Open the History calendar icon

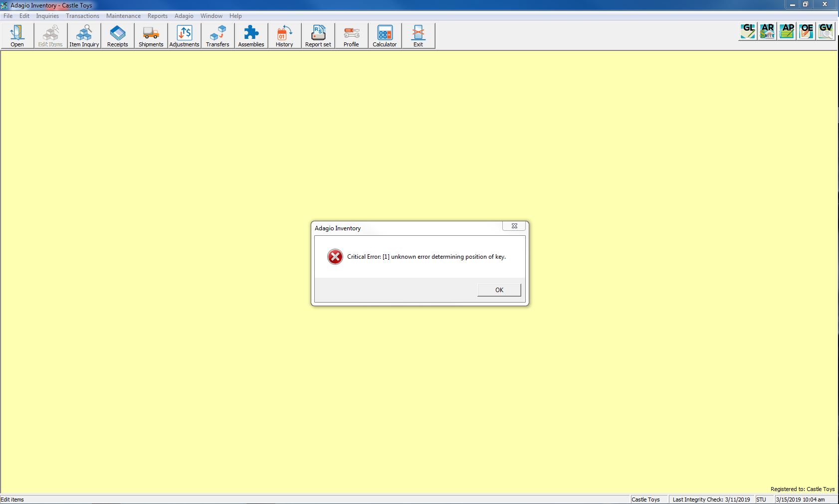point(284,36)
